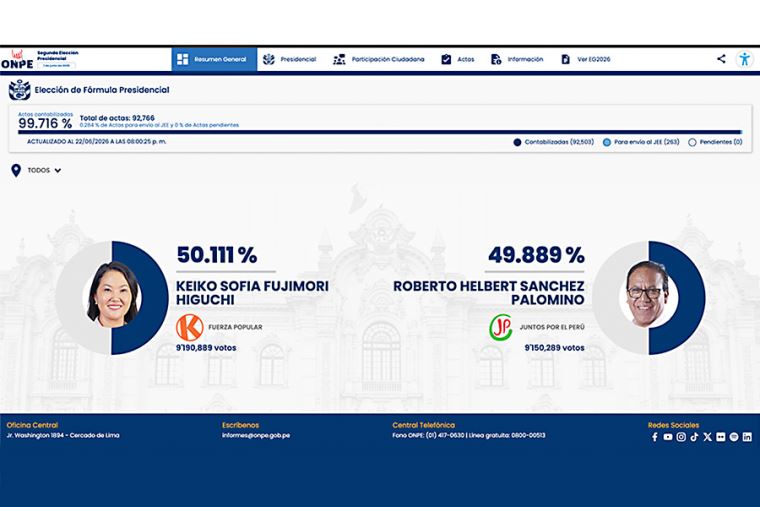The image size is (760, 507).
Task: Click the FUERZA POPULAR party label
Action: [x=235, y=327]
